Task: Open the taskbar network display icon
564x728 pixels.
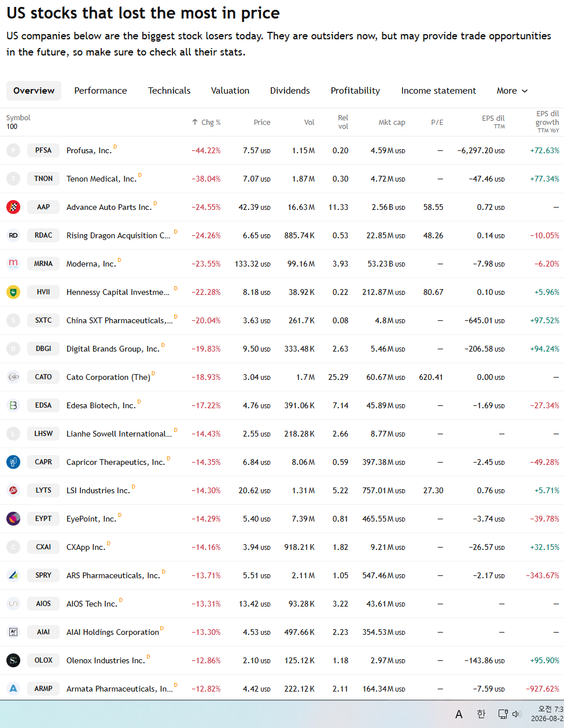Action: click(x=503, y=714)
